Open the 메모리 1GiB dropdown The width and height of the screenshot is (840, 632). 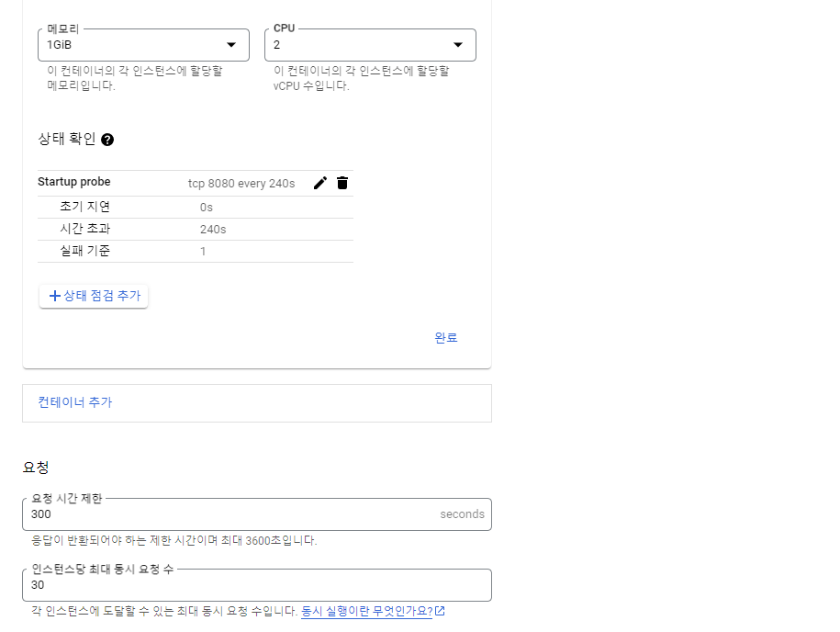pos(143,45)
